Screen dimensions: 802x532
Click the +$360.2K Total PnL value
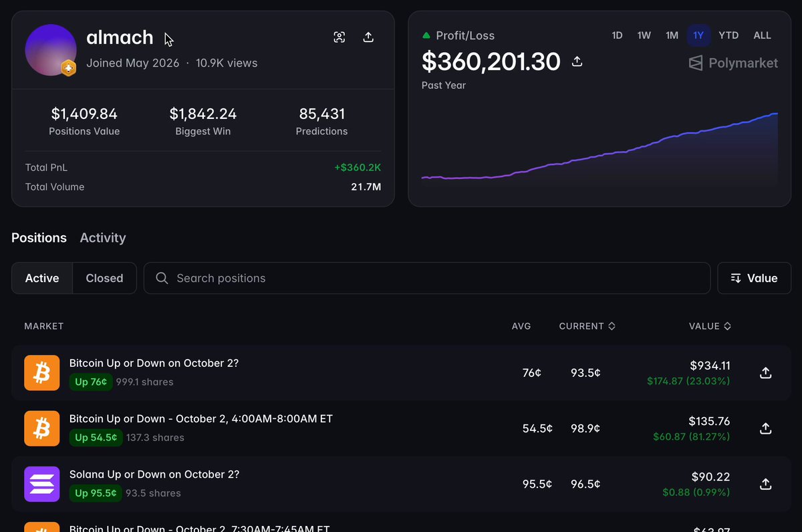click(358, 167)
